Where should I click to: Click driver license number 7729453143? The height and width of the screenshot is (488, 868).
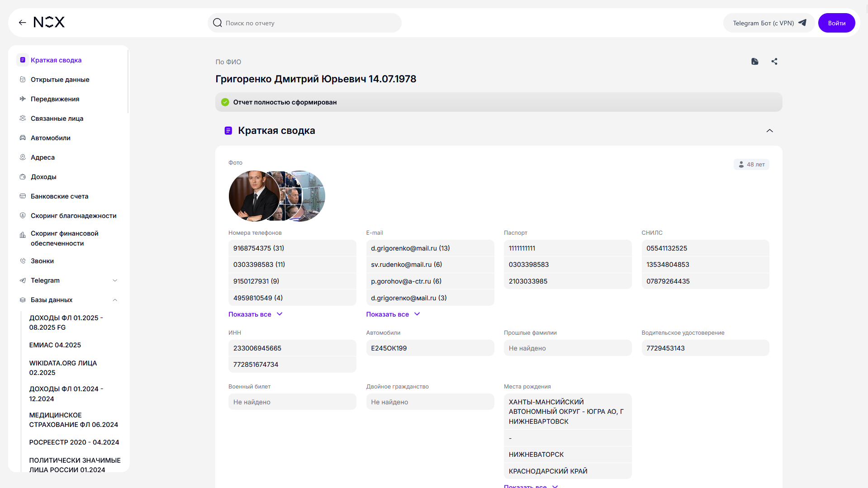pos(705,348)
